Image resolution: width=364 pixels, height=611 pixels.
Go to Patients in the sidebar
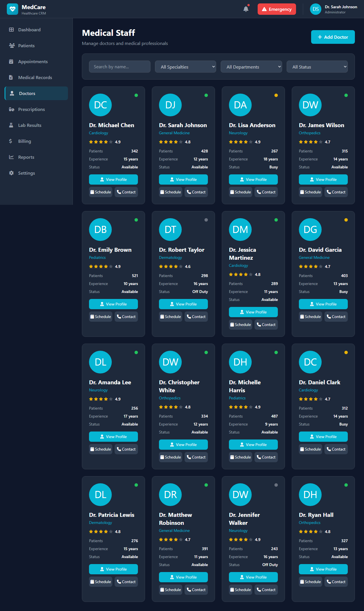pos(26,46)
